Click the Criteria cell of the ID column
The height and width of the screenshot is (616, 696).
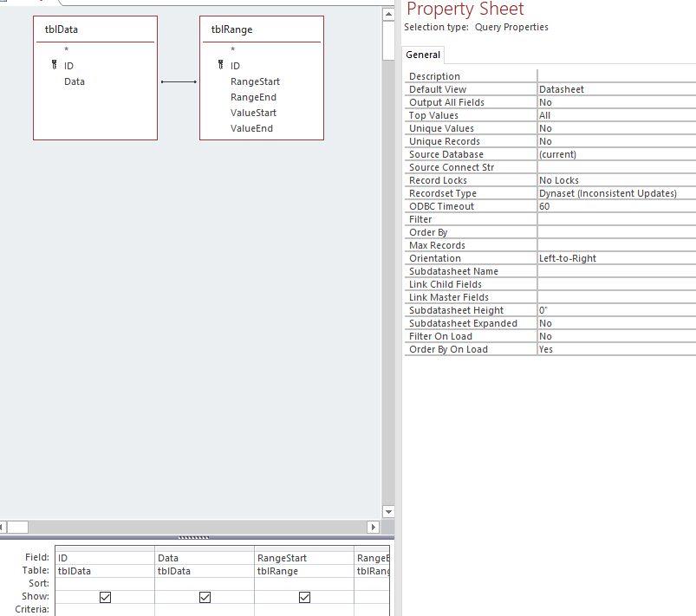pyautogui.click(x=105, y=610)
